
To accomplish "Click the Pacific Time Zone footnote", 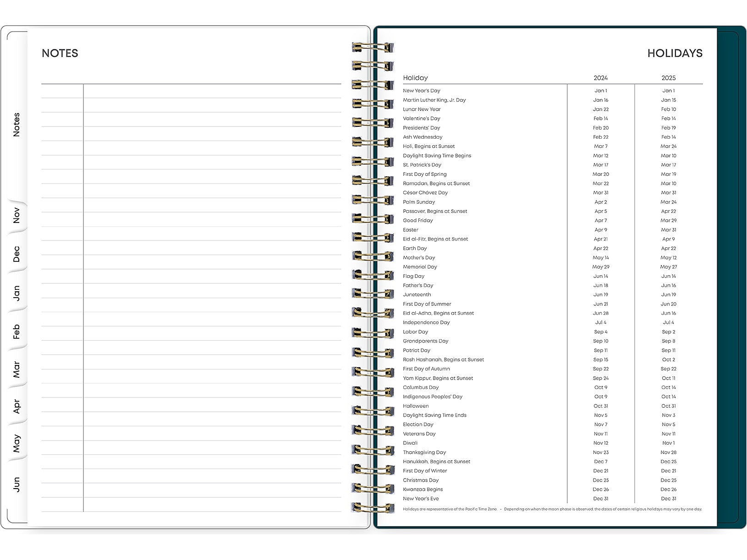I will coord(450,509).
